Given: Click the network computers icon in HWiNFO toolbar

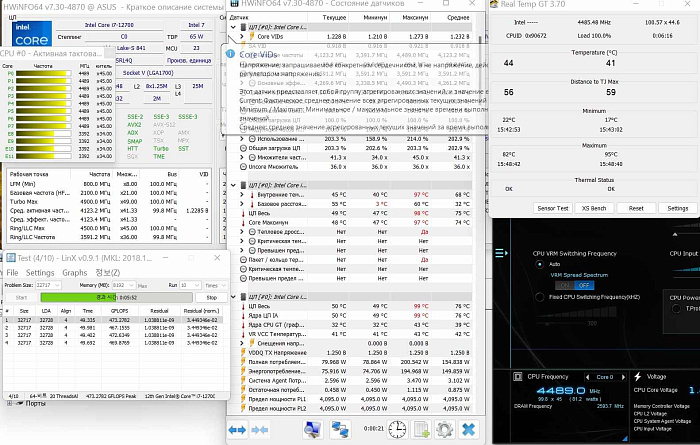Looking at the screenshot, I should point(340,429).
